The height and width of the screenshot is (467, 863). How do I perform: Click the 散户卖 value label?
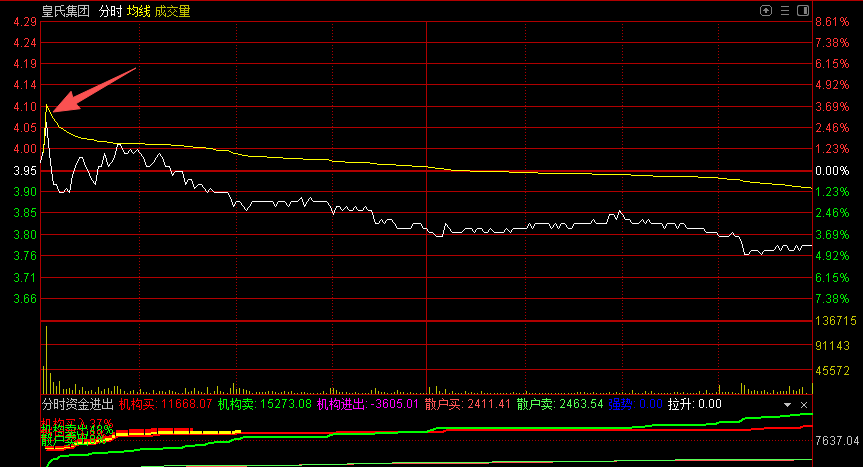tap(561, 404)
